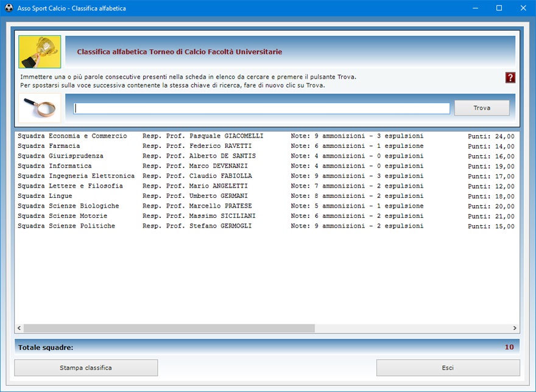Click the magnifying glass search icon
This screenshot has height=392, width=536.
pyautogui.click(x=40, y=108)
